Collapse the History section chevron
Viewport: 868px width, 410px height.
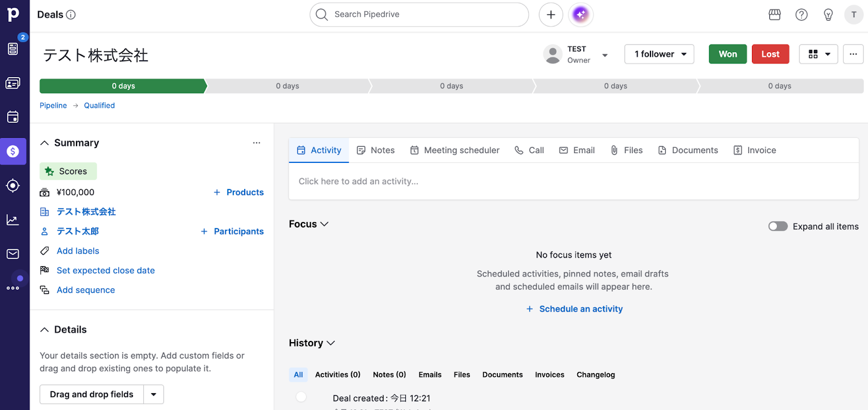click(331, 343)
